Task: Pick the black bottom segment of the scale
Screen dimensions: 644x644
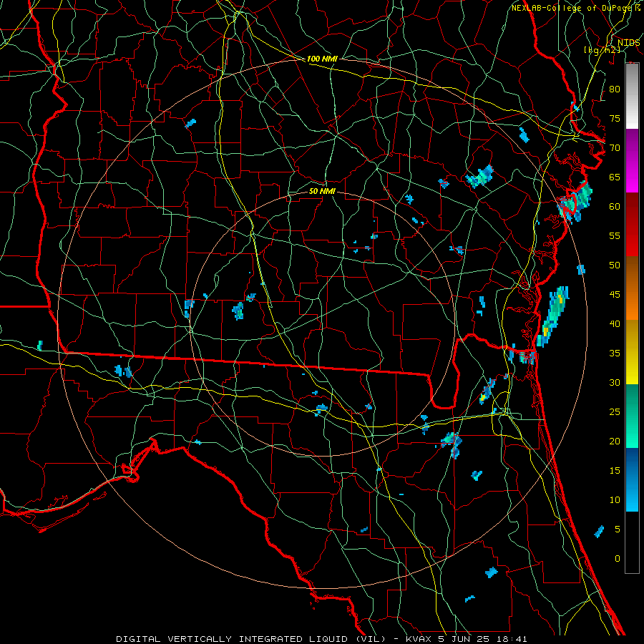Action: click(632, 542)
